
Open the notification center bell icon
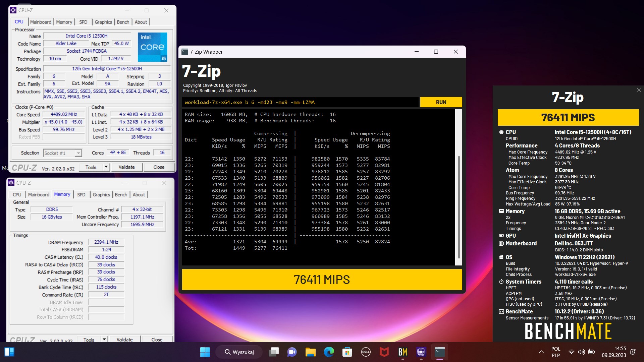point(633,352)
